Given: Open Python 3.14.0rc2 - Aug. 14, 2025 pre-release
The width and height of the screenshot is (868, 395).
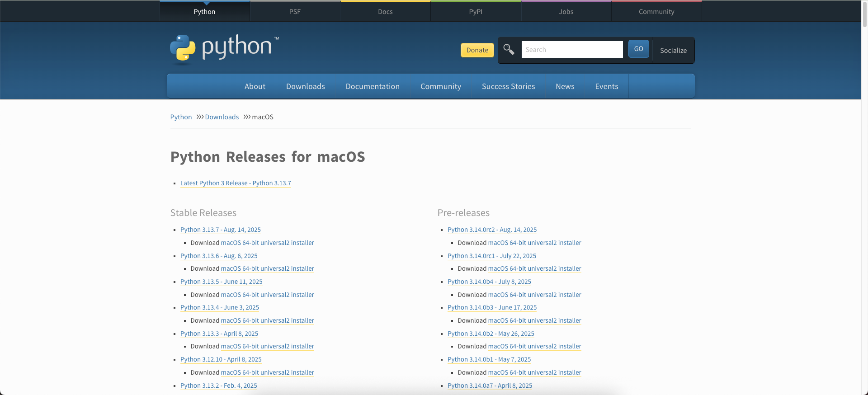Looking at the screenshot, I should 492,230.
